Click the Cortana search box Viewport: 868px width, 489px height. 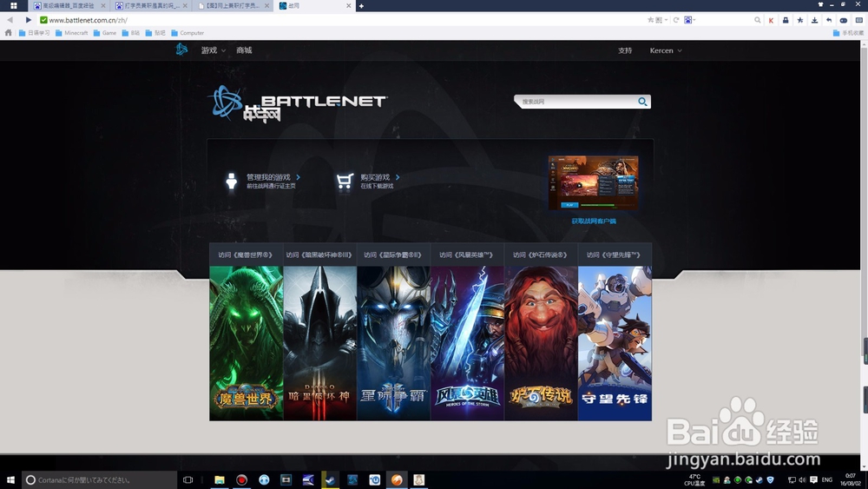tap(100, 479)
